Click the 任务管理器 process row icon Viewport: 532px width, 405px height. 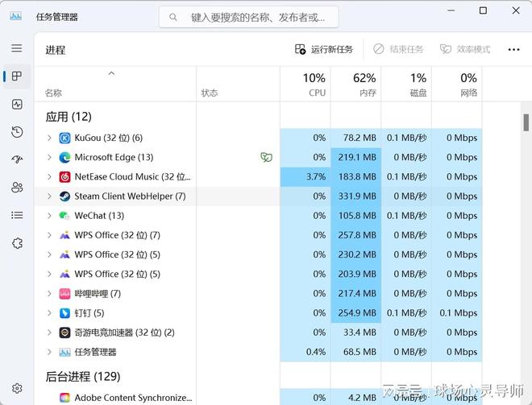64,352
